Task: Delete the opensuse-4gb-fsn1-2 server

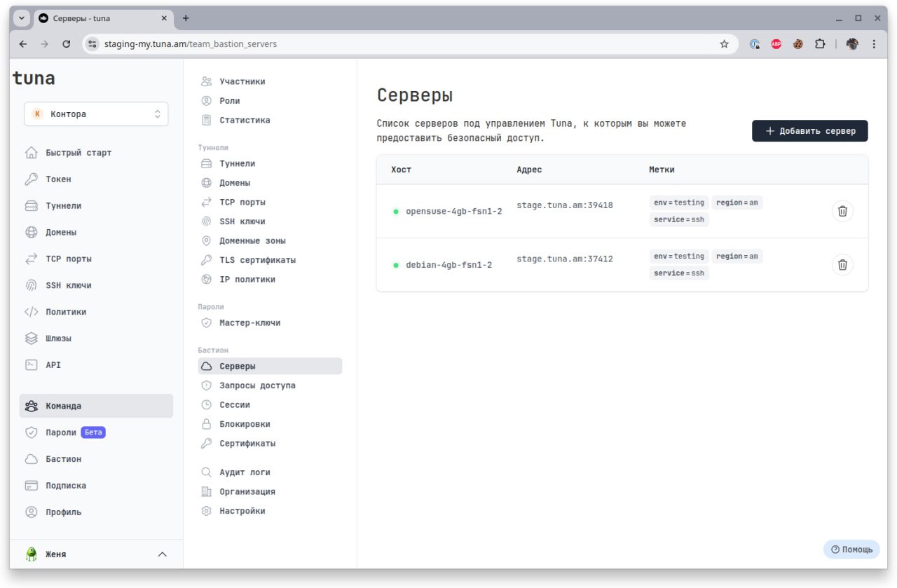Action: click(842, 211)
